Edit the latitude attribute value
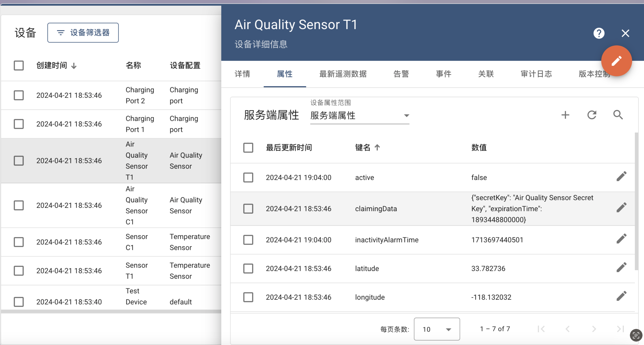644x345 pixels. [x=621, y=268]
